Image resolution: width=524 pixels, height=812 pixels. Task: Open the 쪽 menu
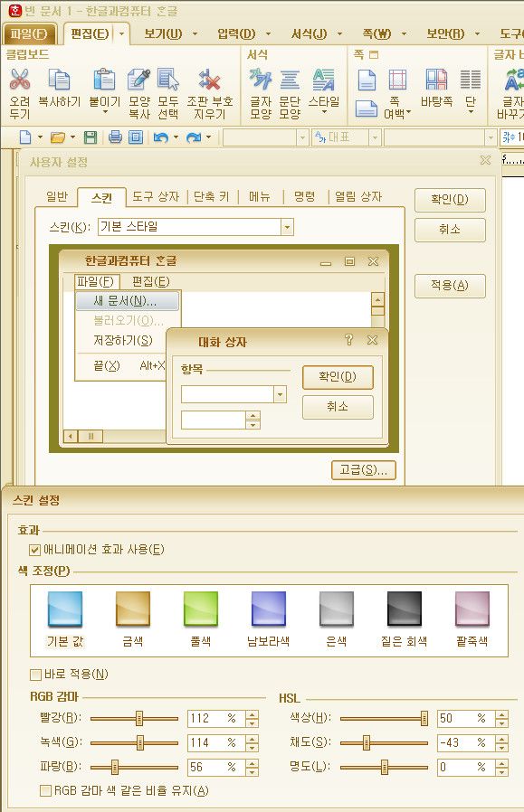pos(376,34)
